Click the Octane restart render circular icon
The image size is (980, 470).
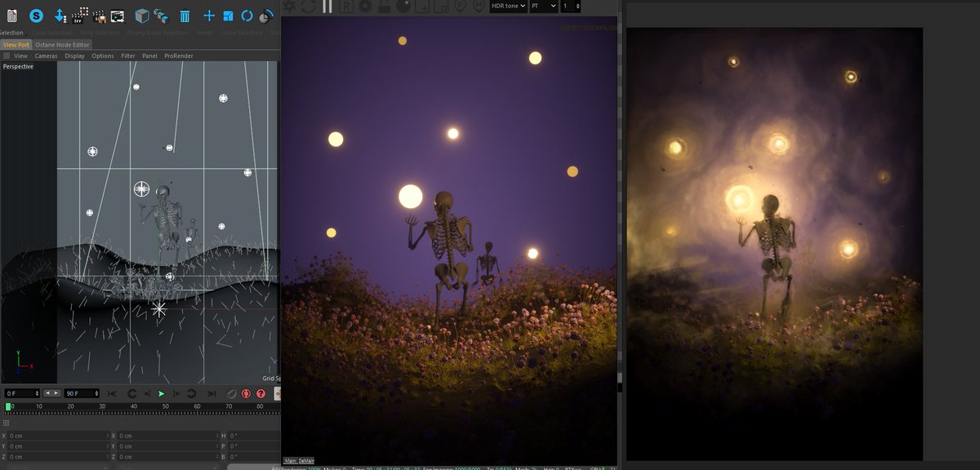[309, 6]
